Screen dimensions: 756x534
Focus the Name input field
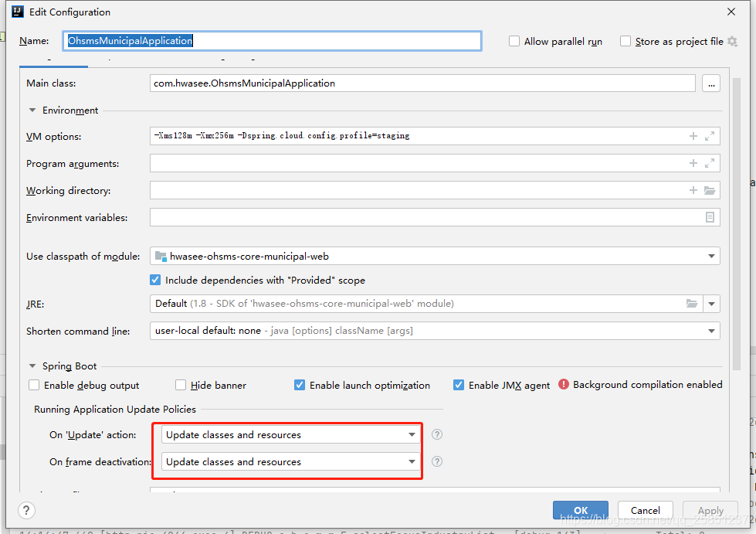(x=272, y=41)
